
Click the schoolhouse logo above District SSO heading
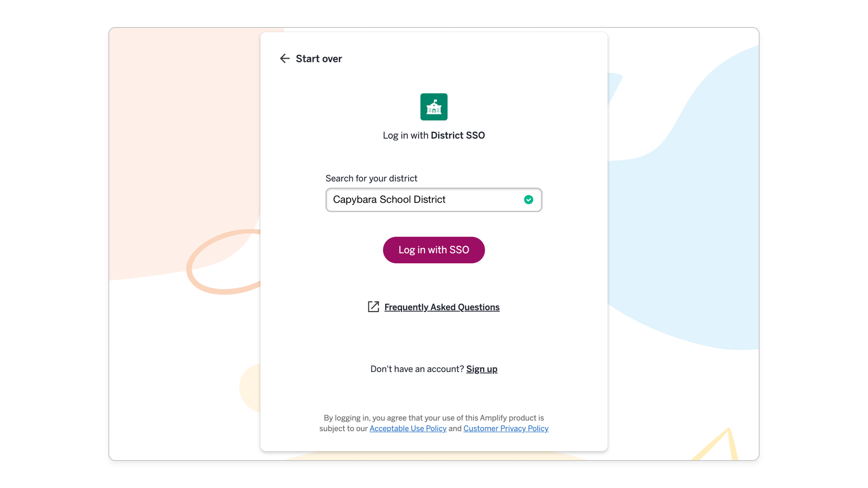pyautogui.click(x=434, y=107)
